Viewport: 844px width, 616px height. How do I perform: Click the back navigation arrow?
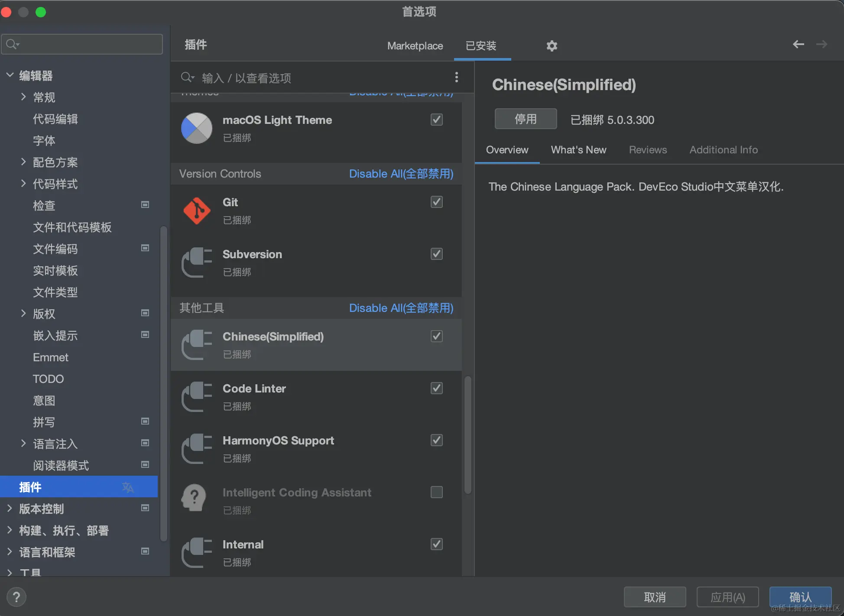[798, 44]
